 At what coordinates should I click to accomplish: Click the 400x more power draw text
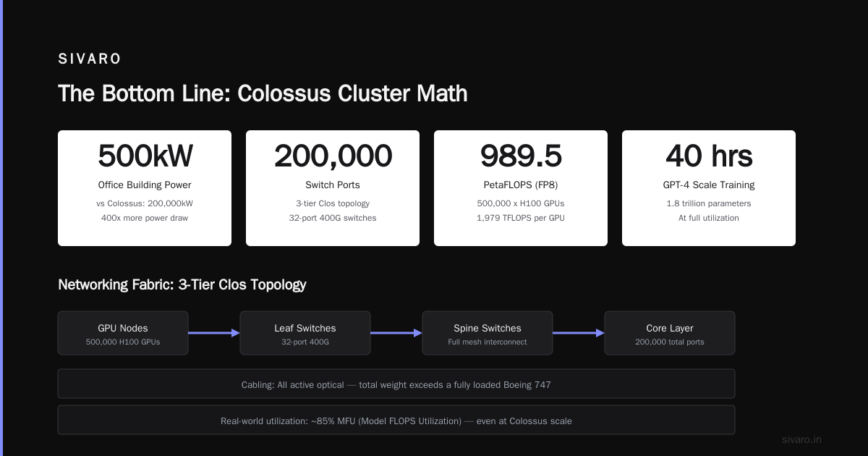coord(145,218)
